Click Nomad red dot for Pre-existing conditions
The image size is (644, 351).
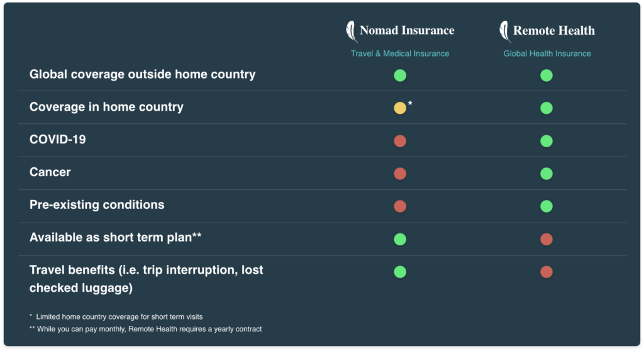(400, 206)
